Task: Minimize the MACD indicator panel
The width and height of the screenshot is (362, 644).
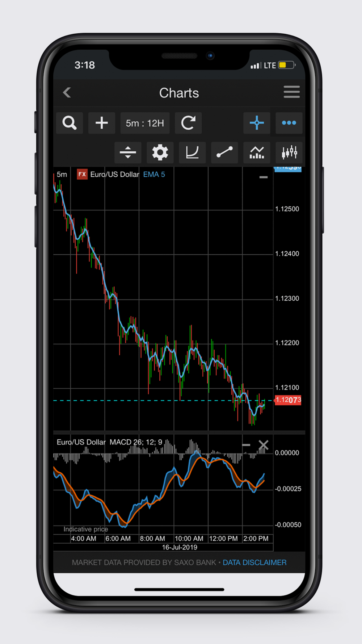Action: tap(246, 445)
